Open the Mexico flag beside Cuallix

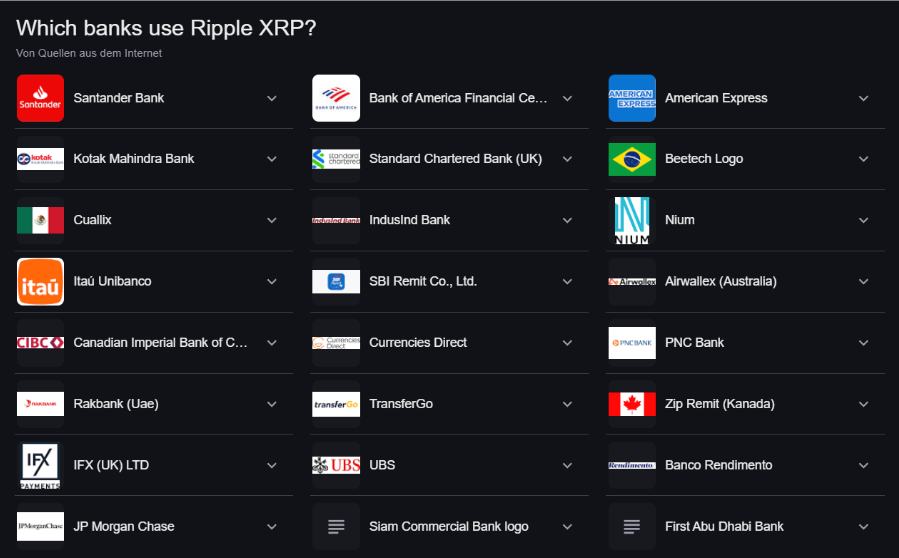click(x=40, y=220)
